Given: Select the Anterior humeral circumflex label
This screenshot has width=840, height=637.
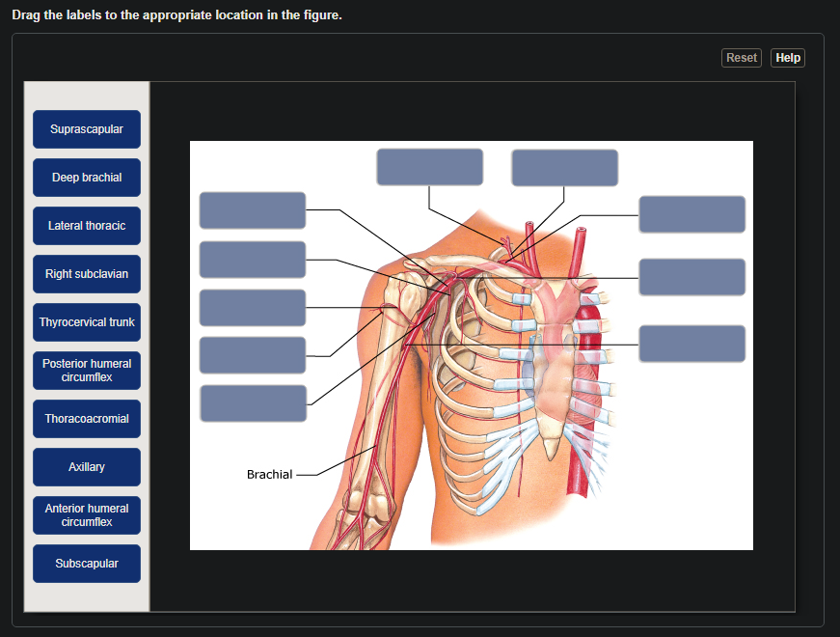Looking at the screenshot, I should 87,515.
